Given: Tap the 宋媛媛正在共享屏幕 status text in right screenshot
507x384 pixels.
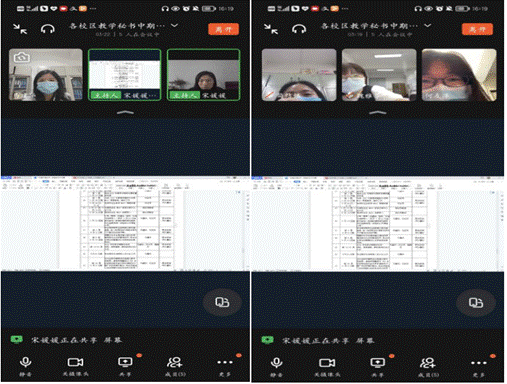Looking at the screenshot, I should [328, 341].
